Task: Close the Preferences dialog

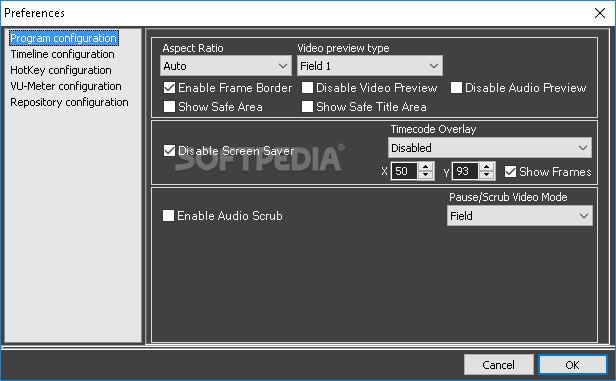Action: (600, 13)
